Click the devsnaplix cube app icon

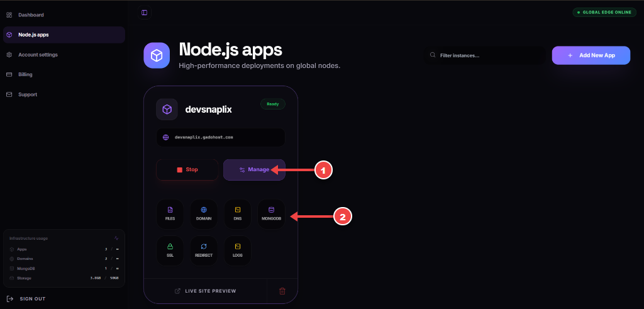(167, 110)
